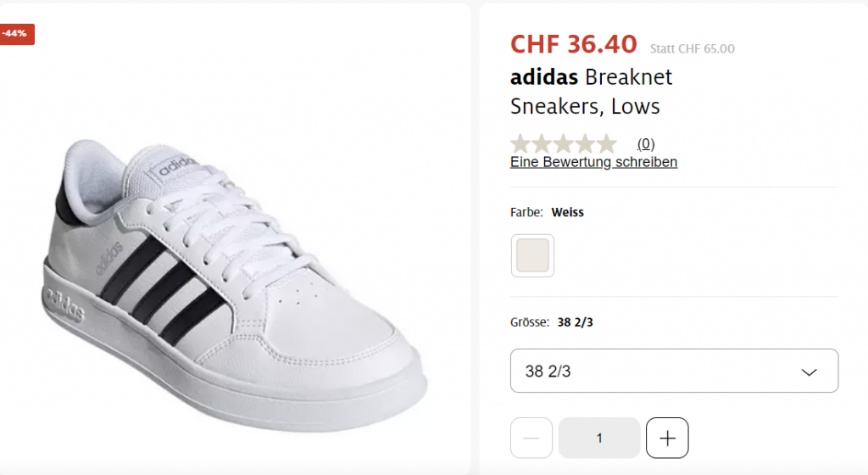Image resolution: width=868 pixels, height=475 pixels.
Task: Click the -44% discount badge
Action: [16, 34]
